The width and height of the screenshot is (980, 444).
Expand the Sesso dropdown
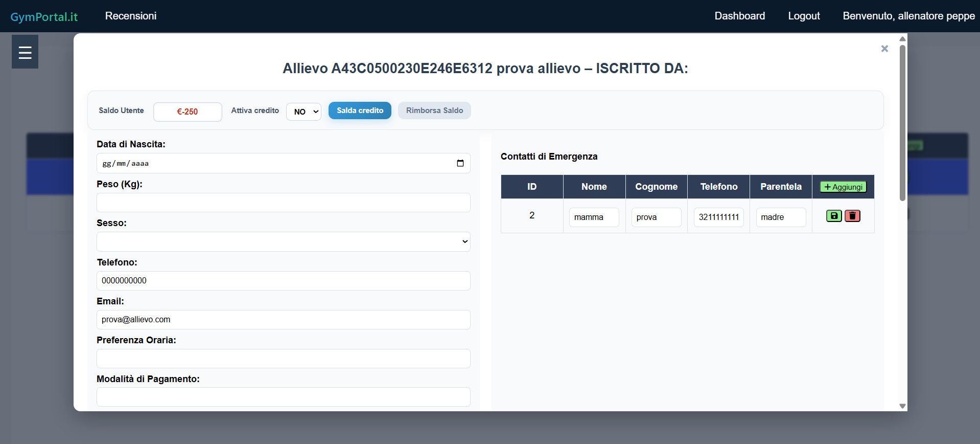coord(283,241)
